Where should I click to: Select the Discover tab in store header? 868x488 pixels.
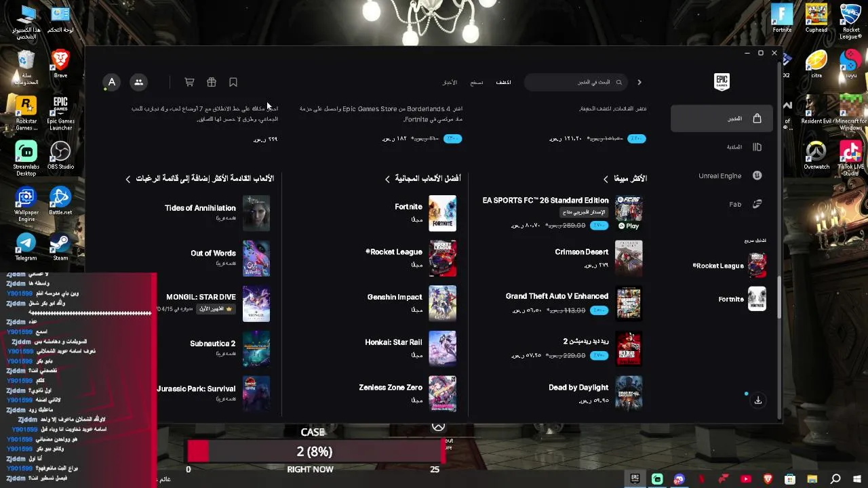[x=503, y=82]
